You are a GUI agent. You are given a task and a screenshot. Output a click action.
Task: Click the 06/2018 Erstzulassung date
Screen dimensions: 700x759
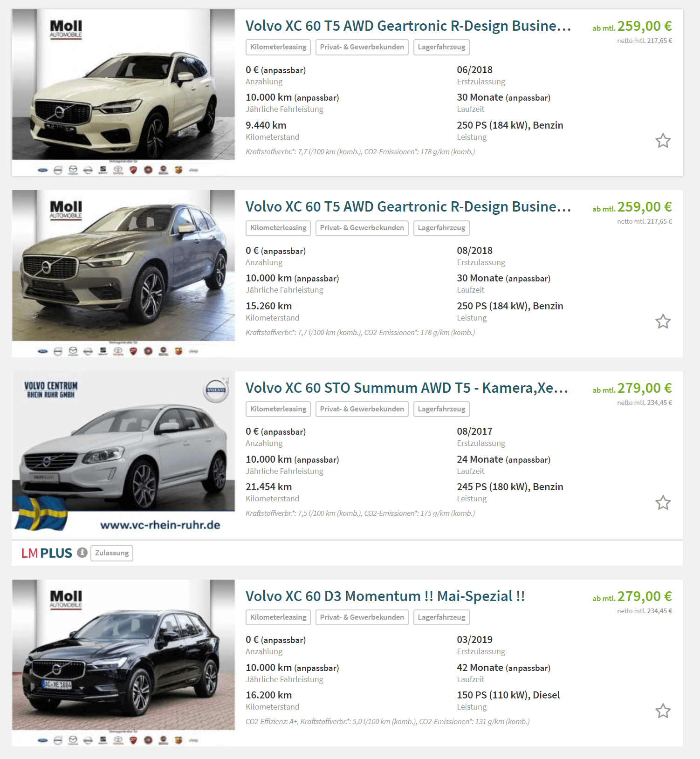click(475, 70)
